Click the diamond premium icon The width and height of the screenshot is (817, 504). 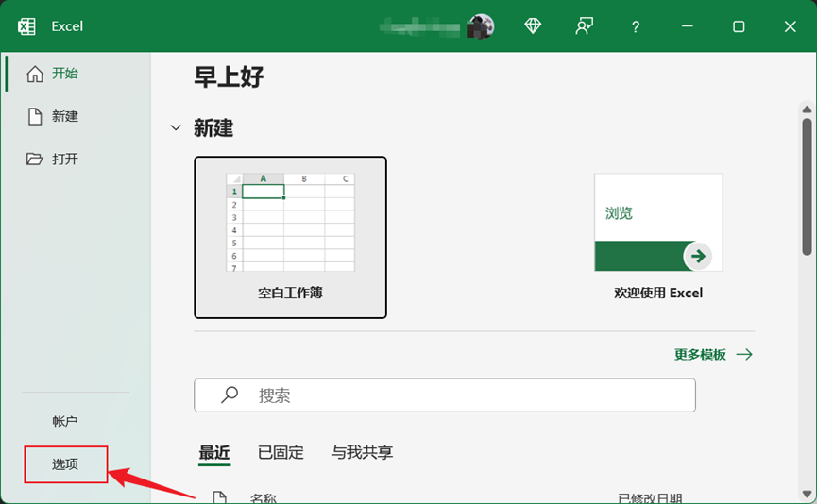click(533, 26)
